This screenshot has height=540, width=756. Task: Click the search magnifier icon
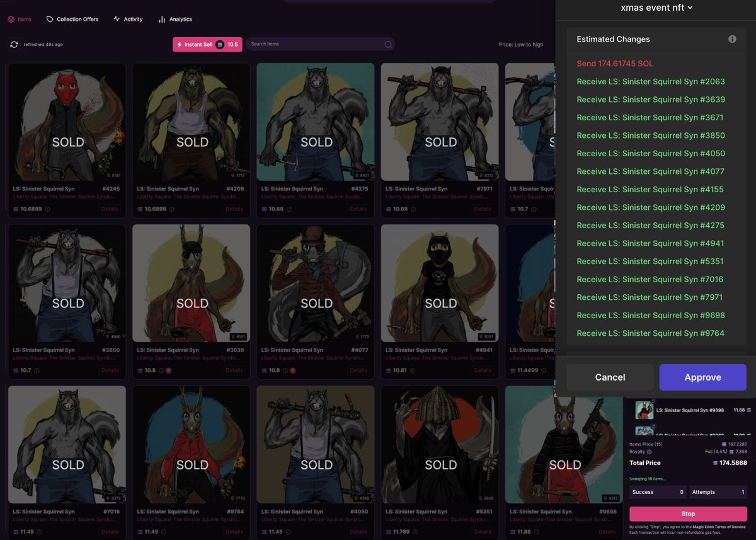388,44
